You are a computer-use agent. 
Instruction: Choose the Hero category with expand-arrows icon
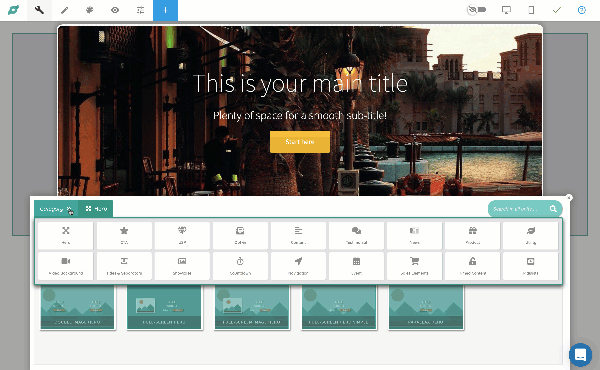tap(66, 235)
